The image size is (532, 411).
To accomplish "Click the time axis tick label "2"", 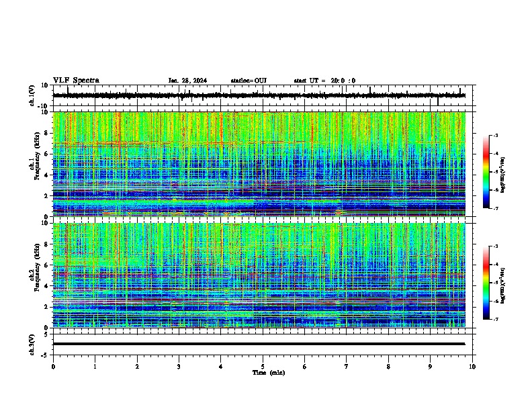I will point(137,367).
